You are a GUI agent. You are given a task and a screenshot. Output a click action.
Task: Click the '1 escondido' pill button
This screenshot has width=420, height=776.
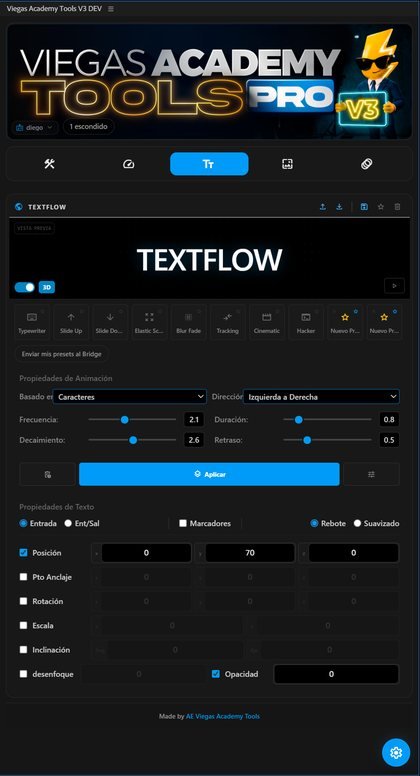(x=88, y=127)
